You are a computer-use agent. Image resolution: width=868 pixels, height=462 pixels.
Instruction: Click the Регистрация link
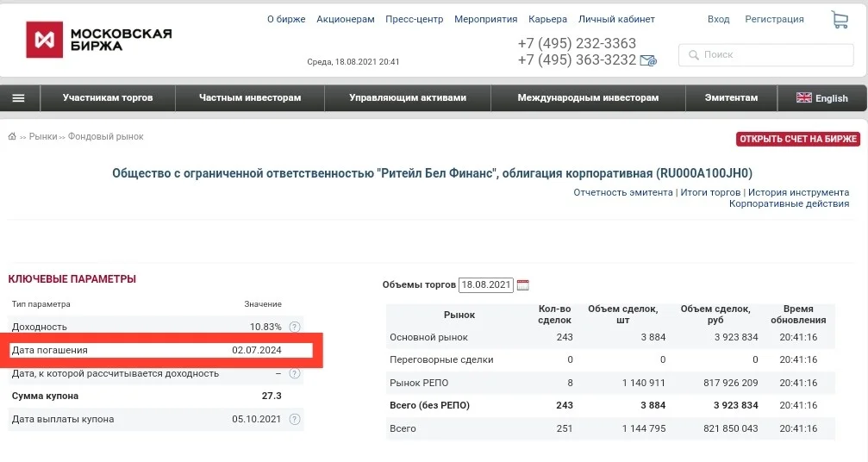point(774,19)
